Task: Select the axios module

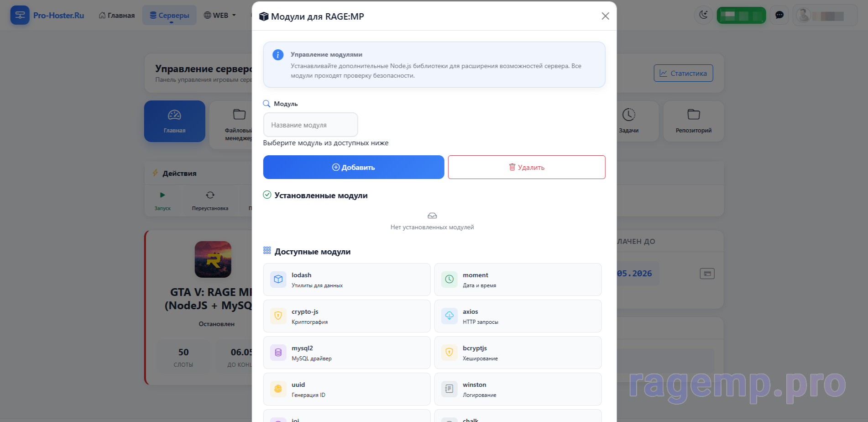Action: coord(518,316)
